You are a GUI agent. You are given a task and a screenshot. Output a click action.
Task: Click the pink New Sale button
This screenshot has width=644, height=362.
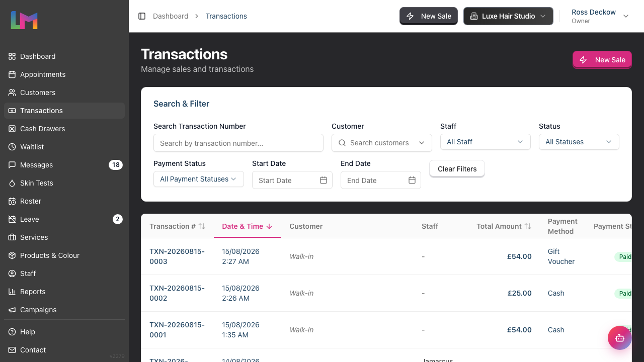[602, 60]
